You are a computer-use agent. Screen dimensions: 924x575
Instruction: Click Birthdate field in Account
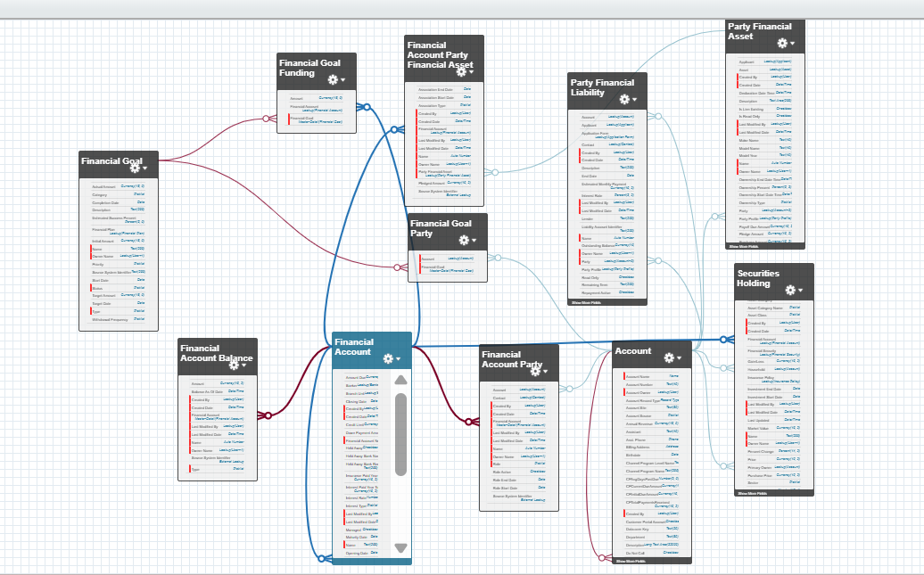(652, 455)
